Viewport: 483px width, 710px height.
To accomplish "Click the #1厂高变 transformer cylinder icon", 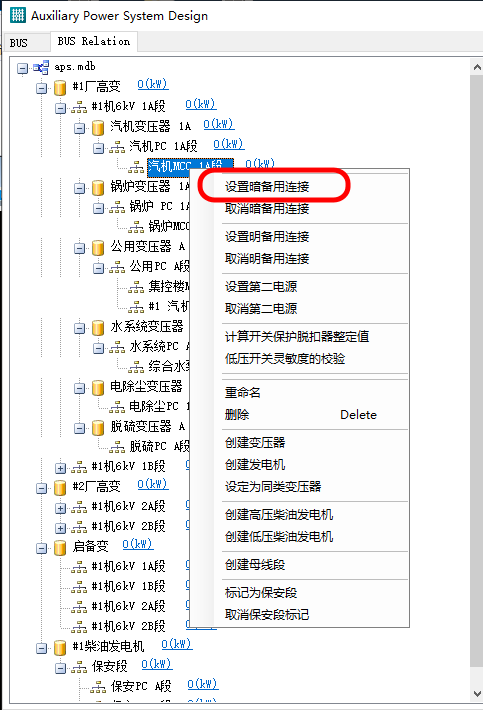I will coord(60,87).
